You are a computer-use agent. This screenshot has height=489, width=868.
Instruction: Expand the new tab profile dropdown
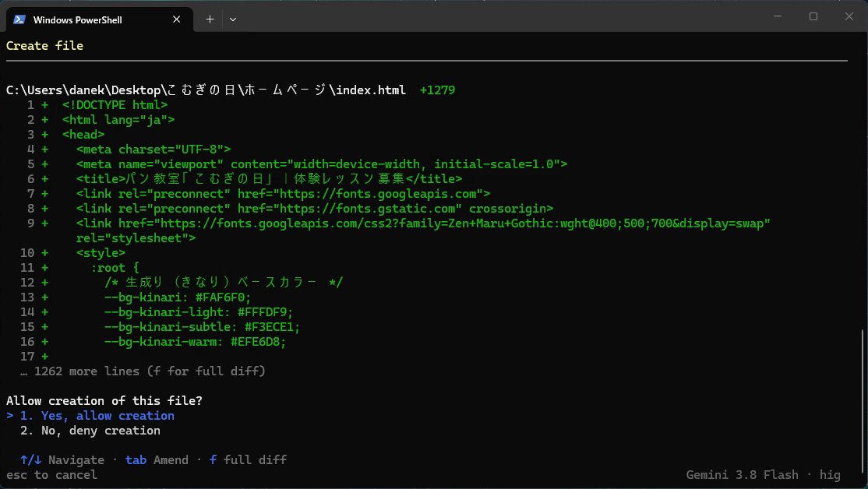pyautogui.click(x=233, y=19)
